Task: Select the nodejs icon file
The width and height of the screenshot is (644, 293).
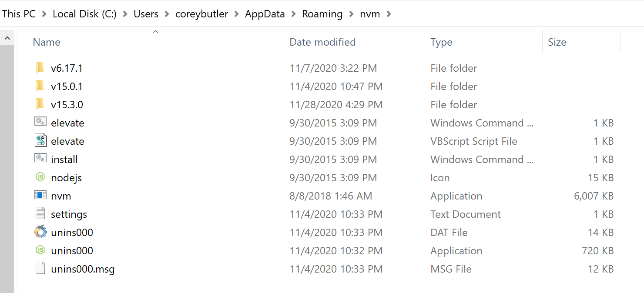Action: coord(40,177)
